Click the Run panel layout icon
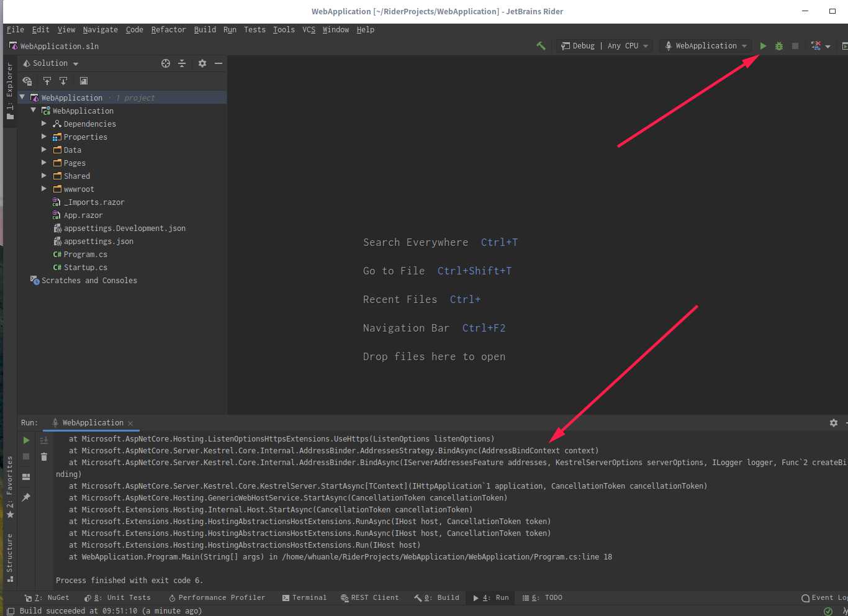The height and width of the screenshot is (616, 848). click(26, 477)
